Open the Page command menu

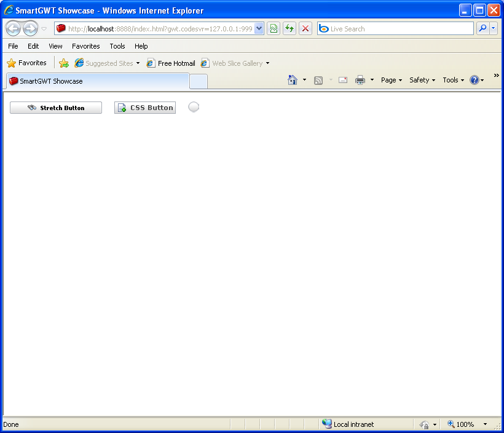pos(392,80)
